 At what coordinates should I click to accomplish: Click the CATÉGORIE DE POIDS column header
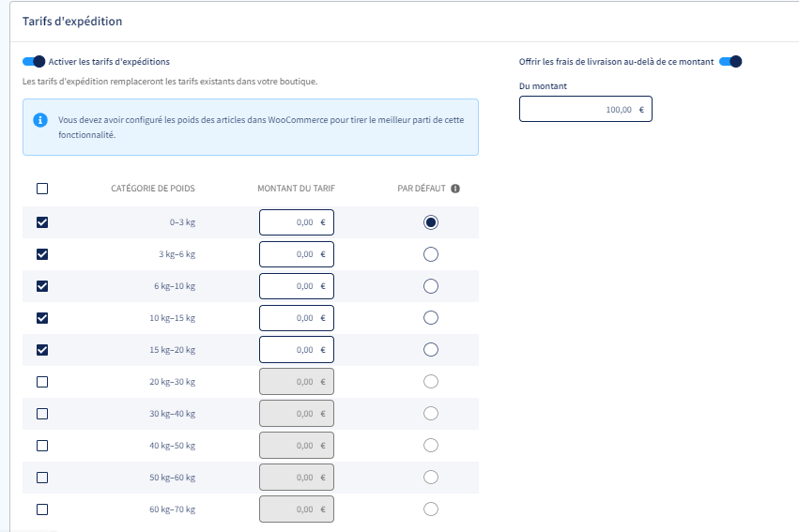(x=153, y=189)
